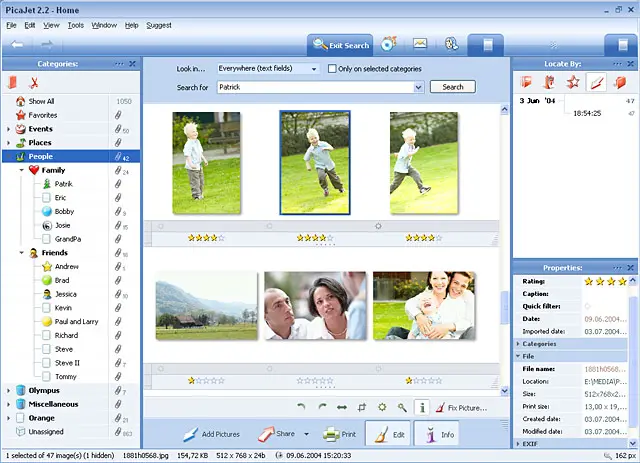640x463 pixels.
Task: Tick the checkbox next to Eric
Action: 47,198
